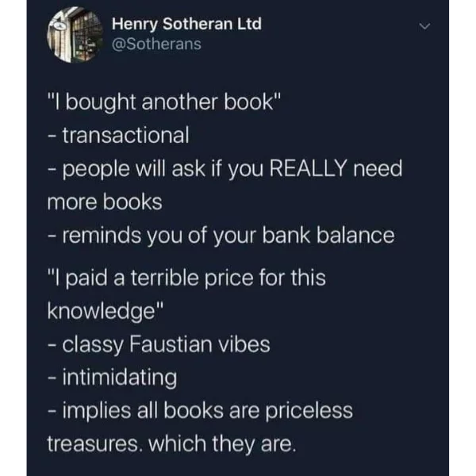476x476 pixels.
Task: Select the "- transactional" line
Action: tap(118, 135)
